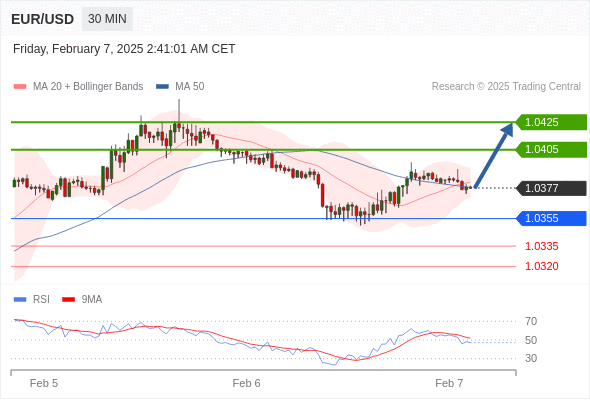This screenshot has height=400, width=590.
Task: Click the Feb 6 date axis label
Action: tap(246, 383)
